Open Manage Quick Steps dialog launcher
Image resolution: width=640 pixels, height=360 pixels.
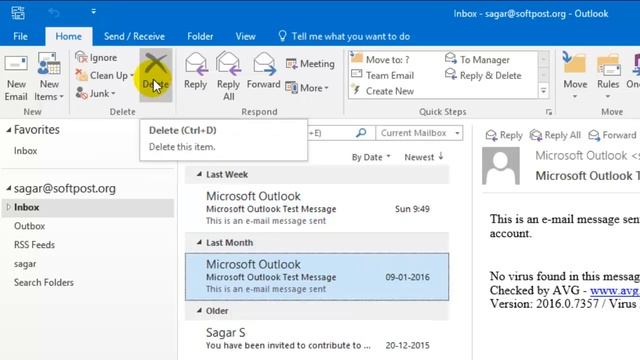549,112
